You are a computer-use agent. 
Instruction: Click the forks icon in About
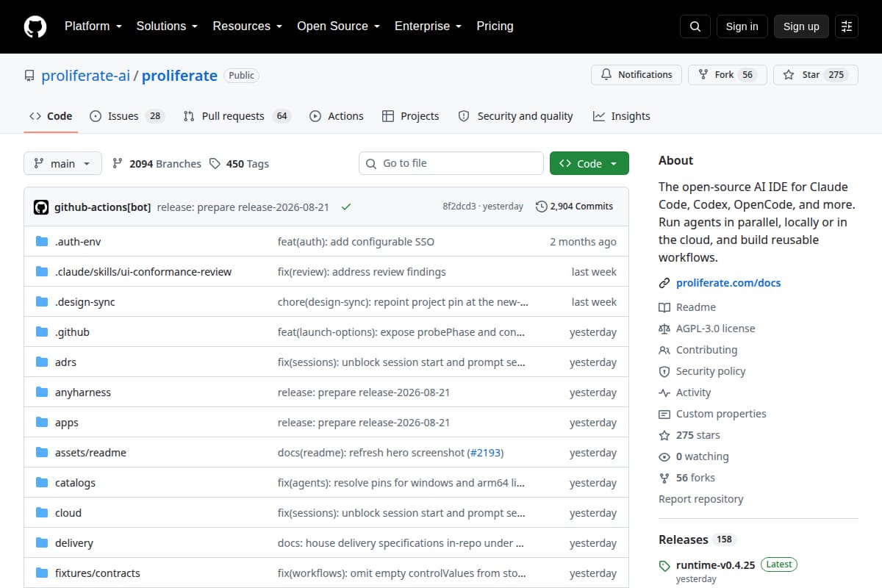coord(664,478)
